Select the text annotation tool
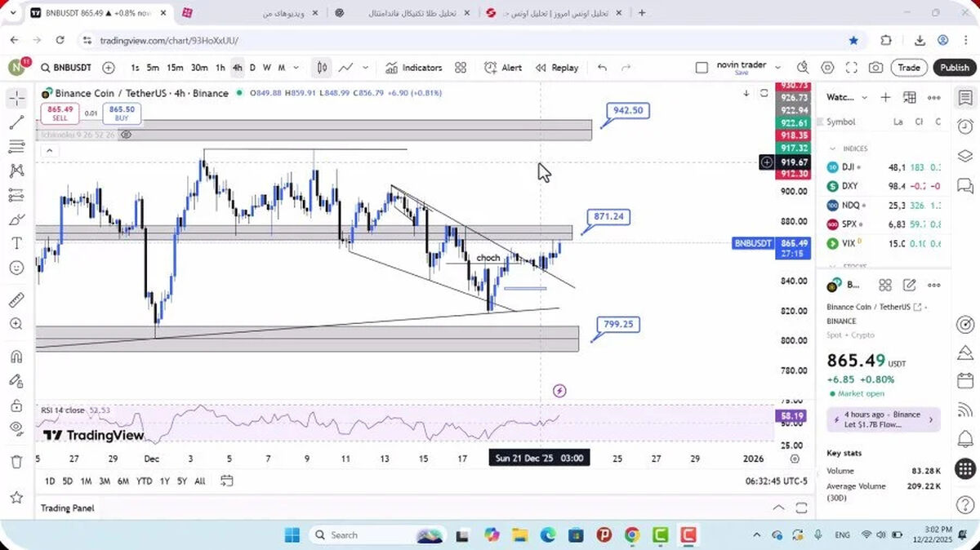 pyautogui.click(x=16, y=243)
